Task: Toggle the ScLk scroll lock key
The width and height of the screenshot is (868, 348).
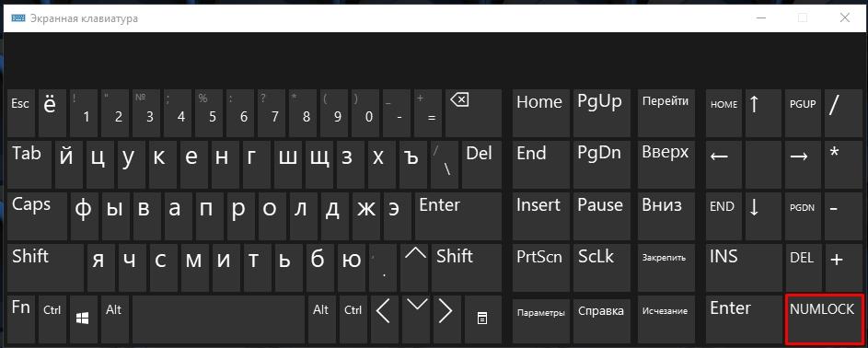Action: (x=601, y=267)
